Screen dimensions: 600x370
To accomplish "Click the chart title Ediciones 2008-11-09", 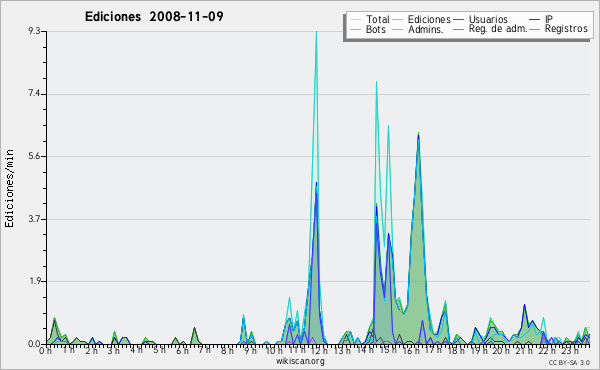I will click(154, 17).
